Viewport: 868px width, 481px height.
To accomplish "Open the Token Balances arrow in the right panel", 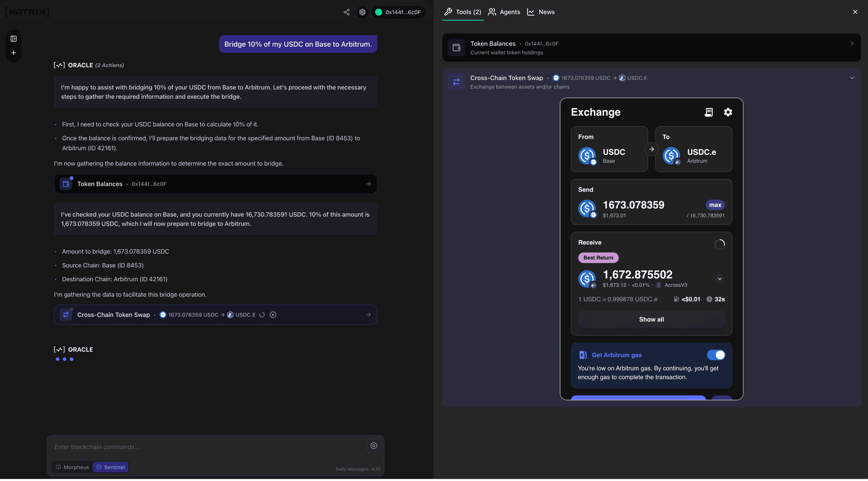I will (x=852, y=43).
